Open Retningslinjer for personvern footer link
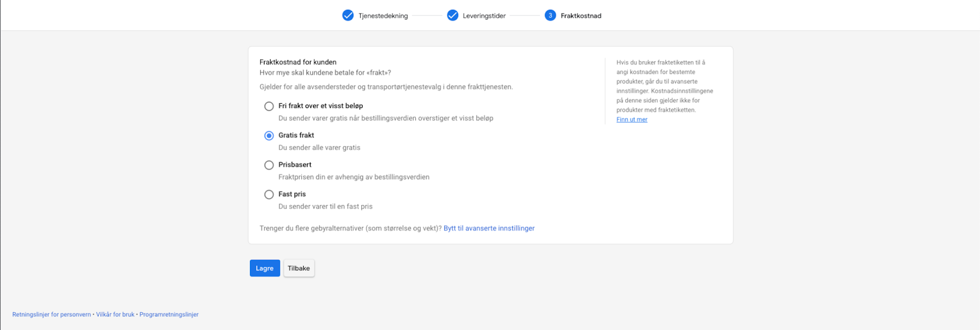The height and width of the screenshot is (330, 980). point(51,315)
